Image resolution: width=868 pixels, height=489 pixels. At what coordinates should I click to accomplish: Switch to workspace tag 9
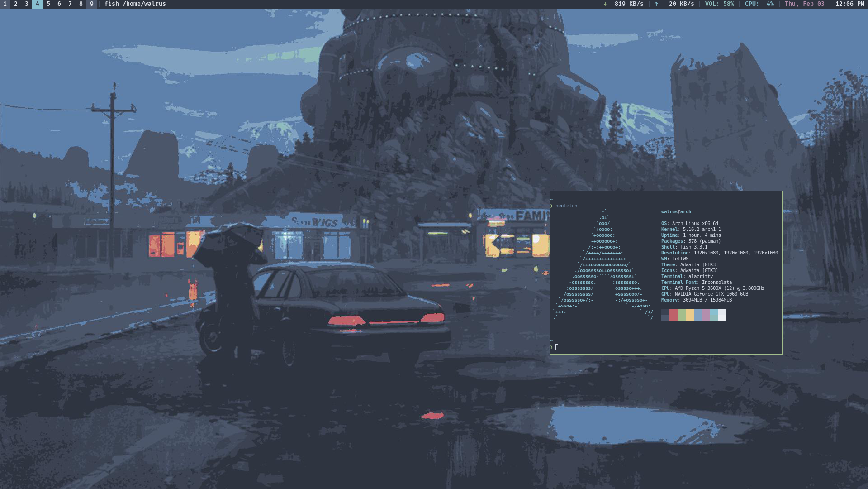[92, 4]
